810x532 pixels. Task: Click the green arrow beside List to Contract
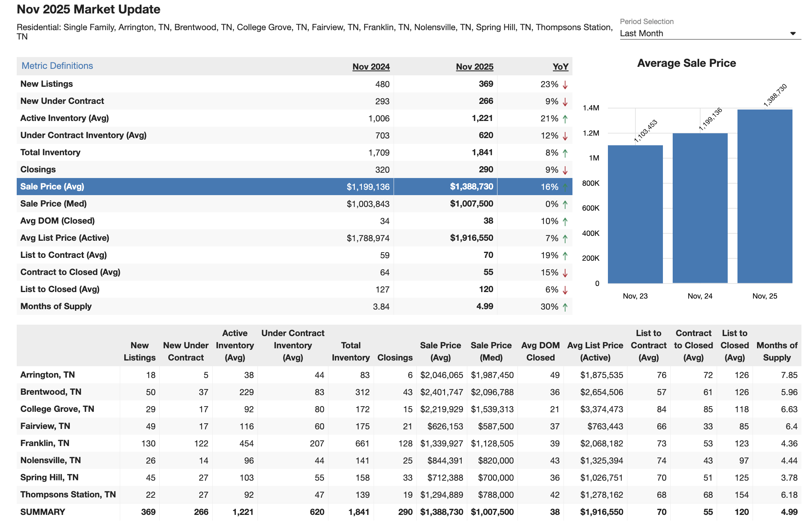click(x=565, y=256)
